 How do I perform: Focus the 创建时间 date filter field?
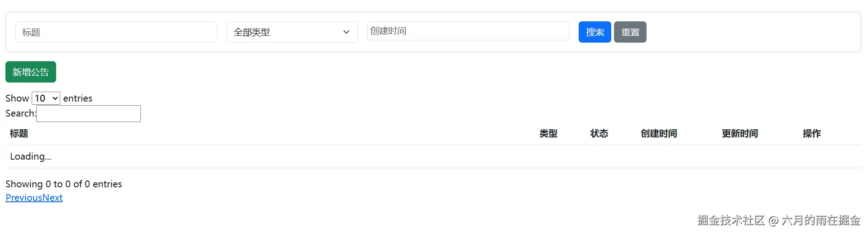468,31
